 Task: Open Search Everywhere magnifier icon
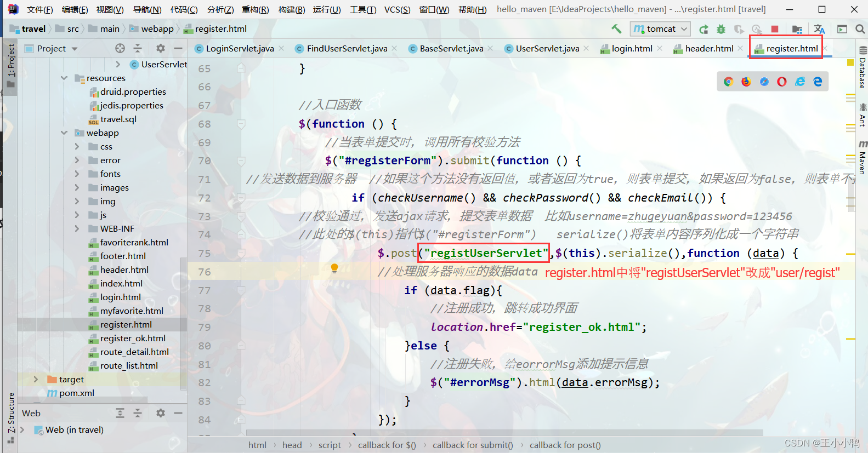[x=860, y=29]
